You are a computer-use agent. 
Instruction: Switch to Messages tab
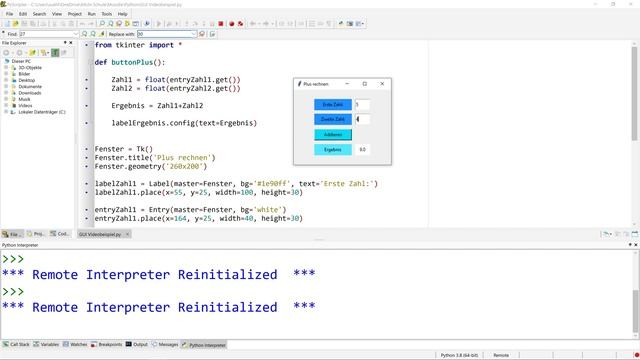coord(165,344)
